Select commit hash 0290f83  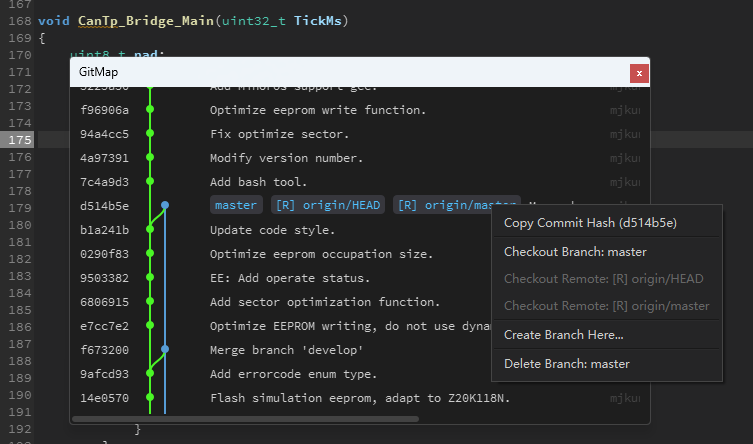(104, 254)
